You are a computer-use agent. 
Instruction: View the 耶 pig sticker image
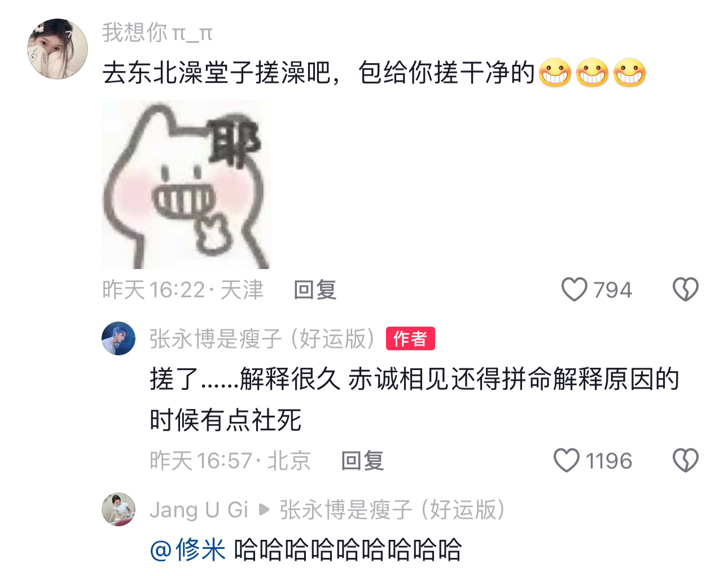pyautogui.click(x=186, y=184)
